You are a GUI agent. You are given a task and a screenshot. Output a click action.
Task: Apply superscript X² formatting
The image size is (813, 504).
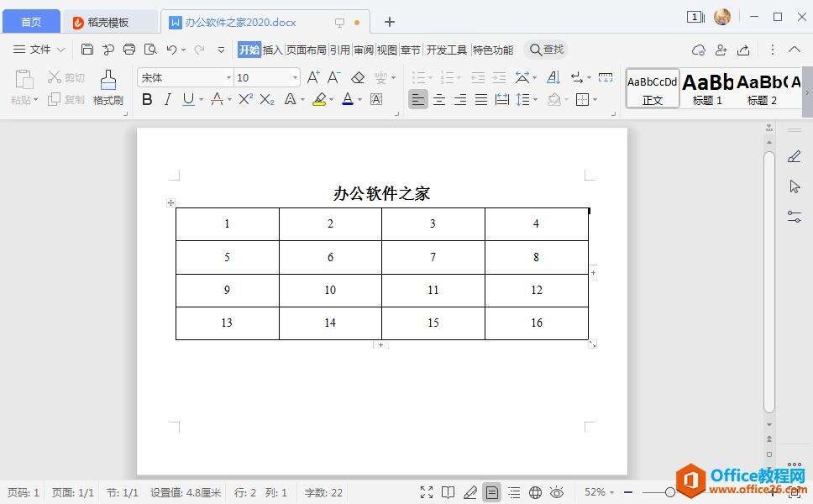[246, 99]
